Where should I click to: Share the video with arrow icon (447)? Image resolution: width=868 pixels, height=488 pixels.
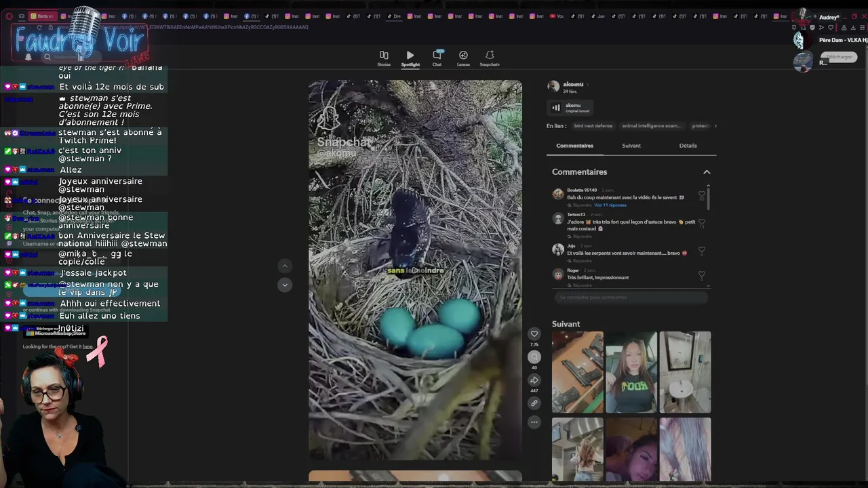[534, 380]
